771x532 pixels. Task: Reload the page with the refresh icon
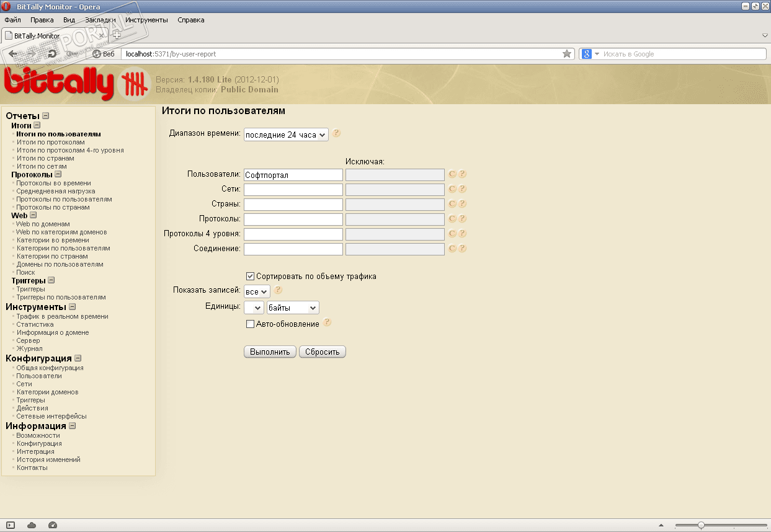click(52, 54)
